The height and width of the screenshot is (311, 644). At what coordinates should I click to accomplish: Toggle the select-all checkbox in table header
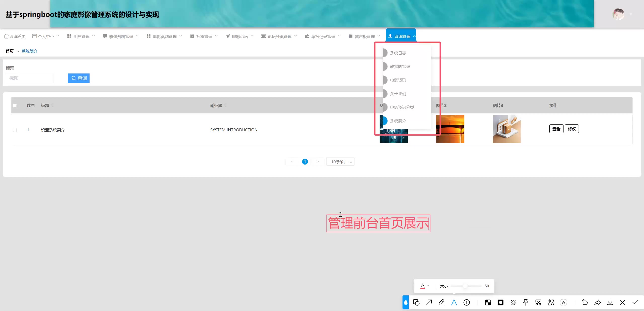click(15, 106)
